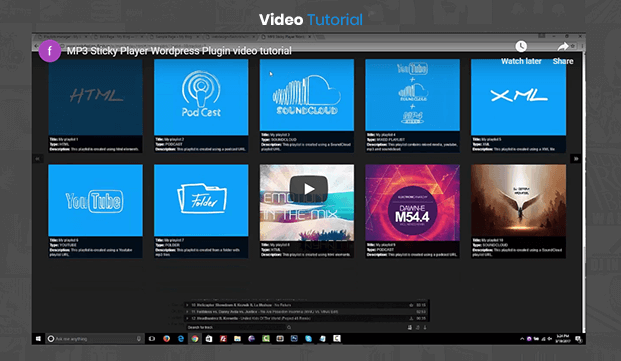Screen dimensions: 621x361
Task: Open the Action Center notifications icon
Action: 578,339
